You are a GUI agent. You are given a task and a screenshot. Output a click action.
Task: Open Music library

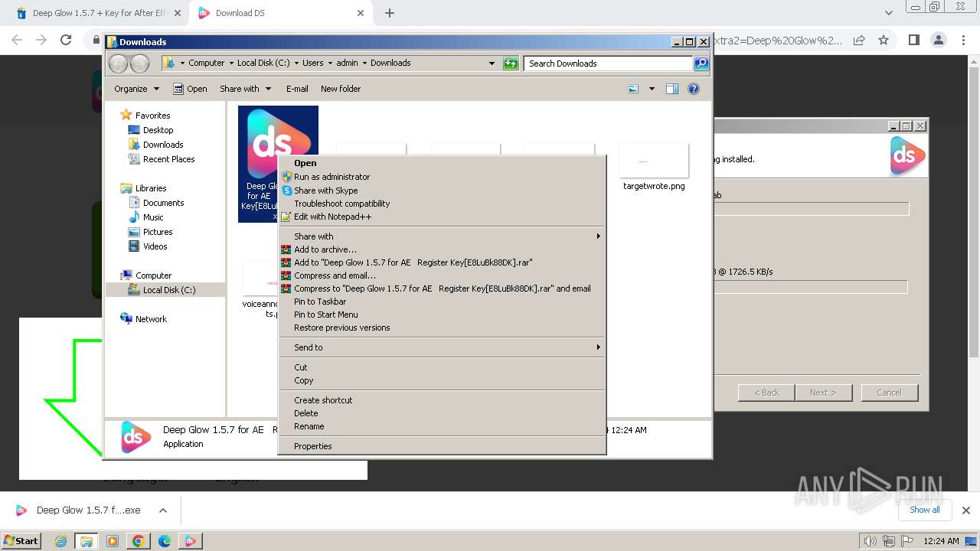pos(153,217)
